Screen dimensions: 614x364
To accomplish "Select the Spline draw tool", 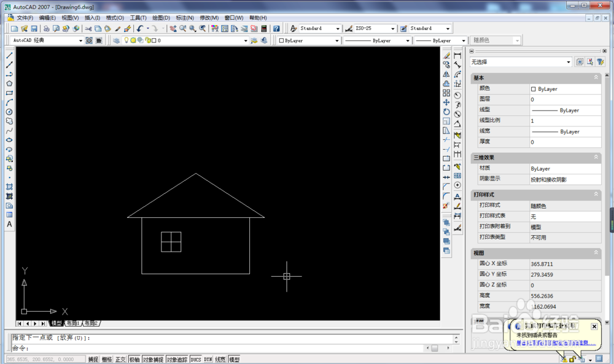I will click(9, 131).
